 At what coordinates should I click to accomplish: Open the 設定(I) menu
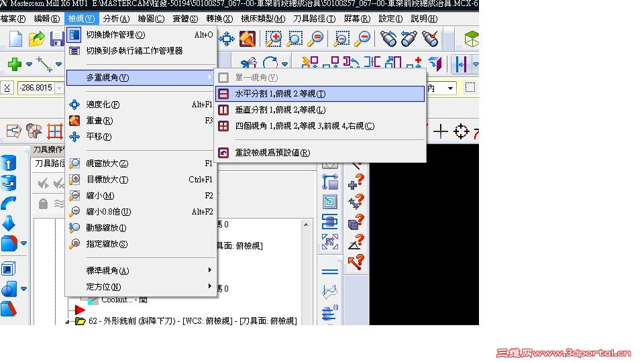(390, 19)
